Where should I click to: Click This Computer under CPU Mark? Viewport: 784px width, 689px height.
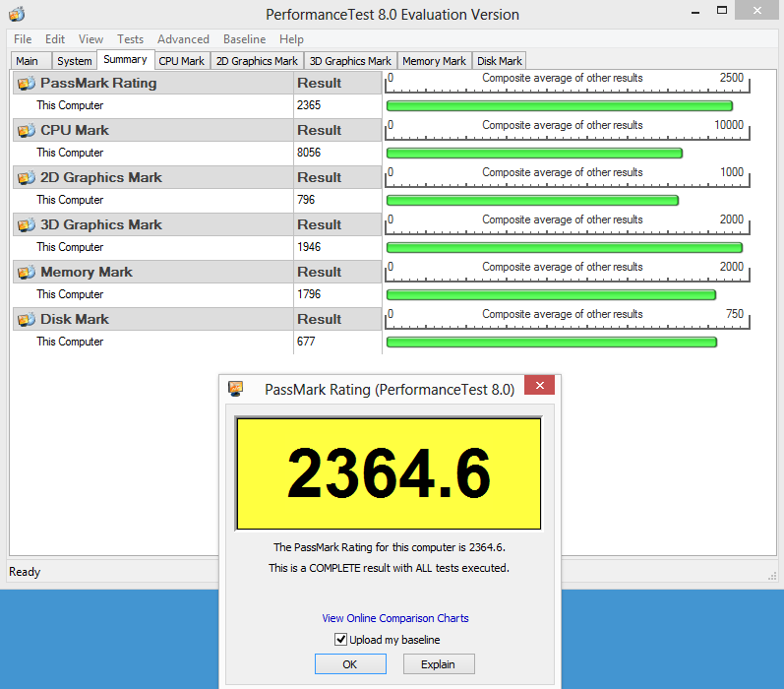click(70, 153)
